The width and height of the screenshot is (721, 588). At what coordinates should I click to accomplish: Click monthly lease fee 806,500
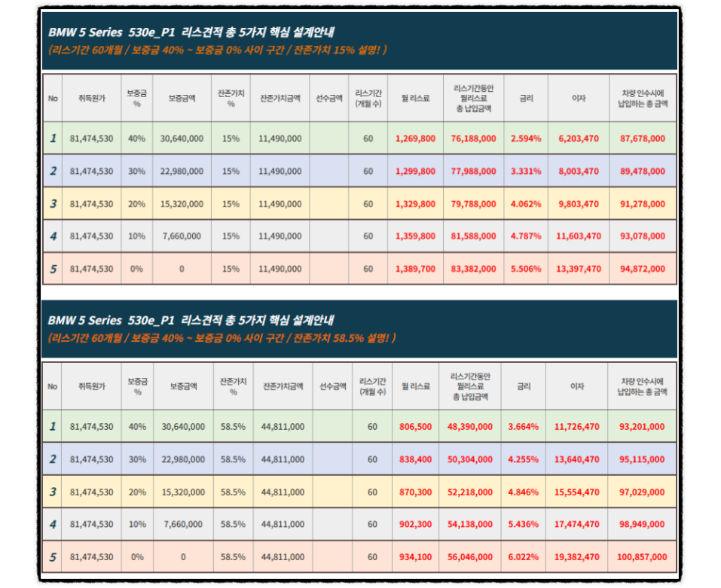click(415, 426)
